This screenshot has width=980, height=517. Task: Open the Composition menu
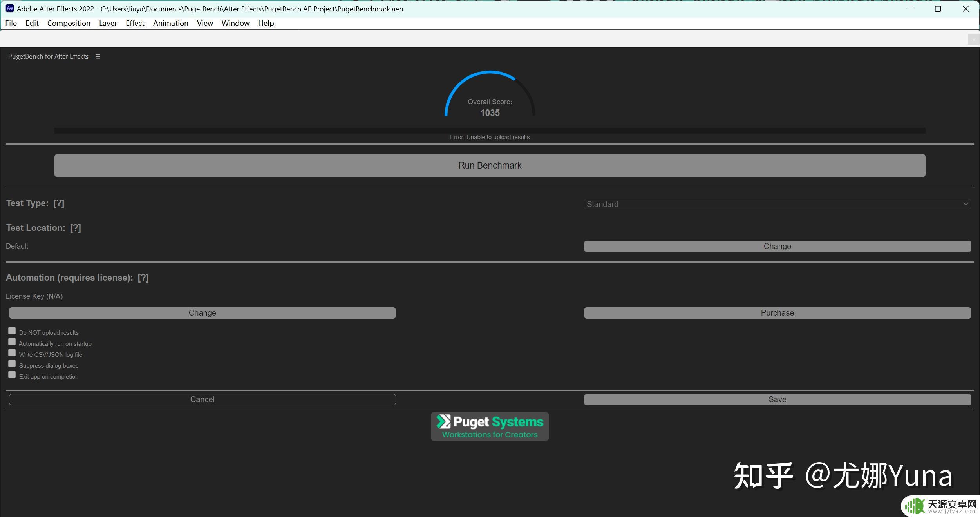(69, 23)
